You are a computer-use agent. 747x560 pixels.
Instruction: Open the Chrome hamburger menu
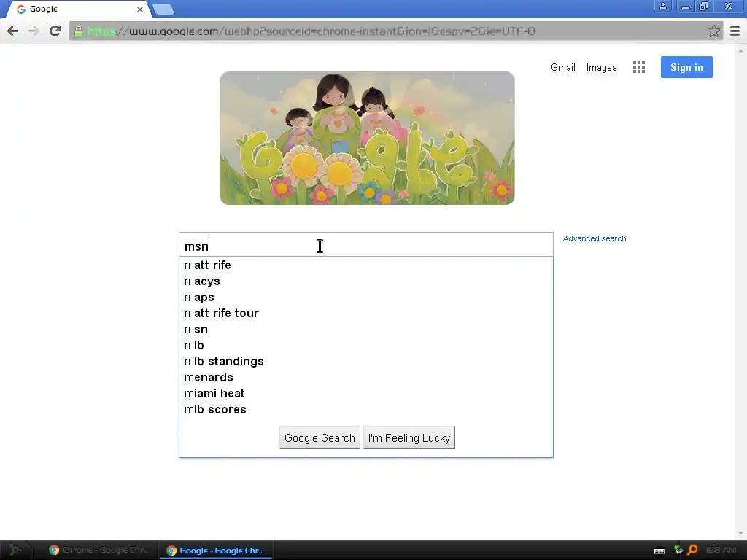[x=735, y=31]
